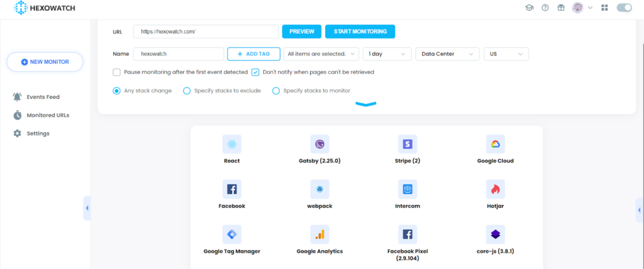Open the Data Center dropdown
This screenshot has width=644, height=269.
448,54
